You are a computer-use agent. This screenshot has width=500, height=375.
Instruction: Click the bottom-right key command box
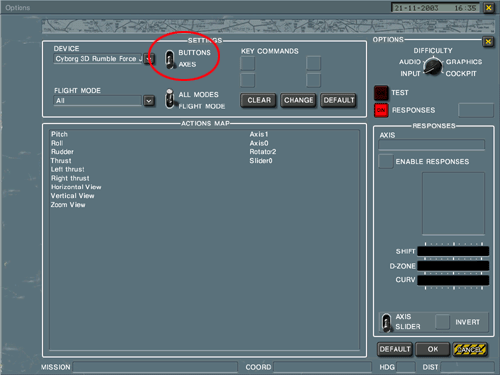[x=313, y=80]
